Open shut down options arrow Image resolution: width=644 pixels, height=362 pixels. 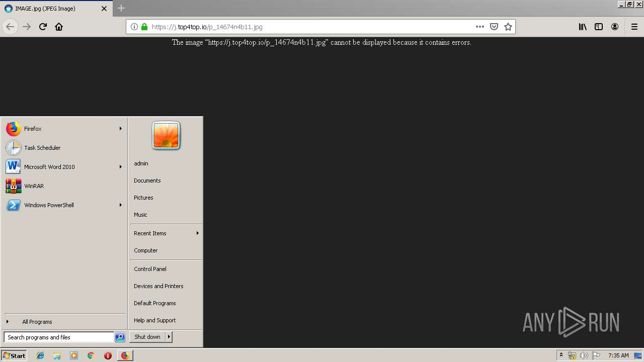(169, 337)
